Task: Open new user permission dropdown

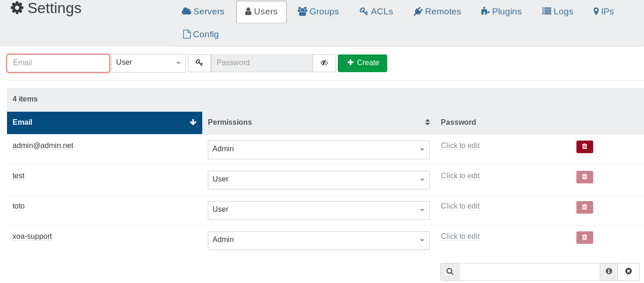Action: coord(148,63)
